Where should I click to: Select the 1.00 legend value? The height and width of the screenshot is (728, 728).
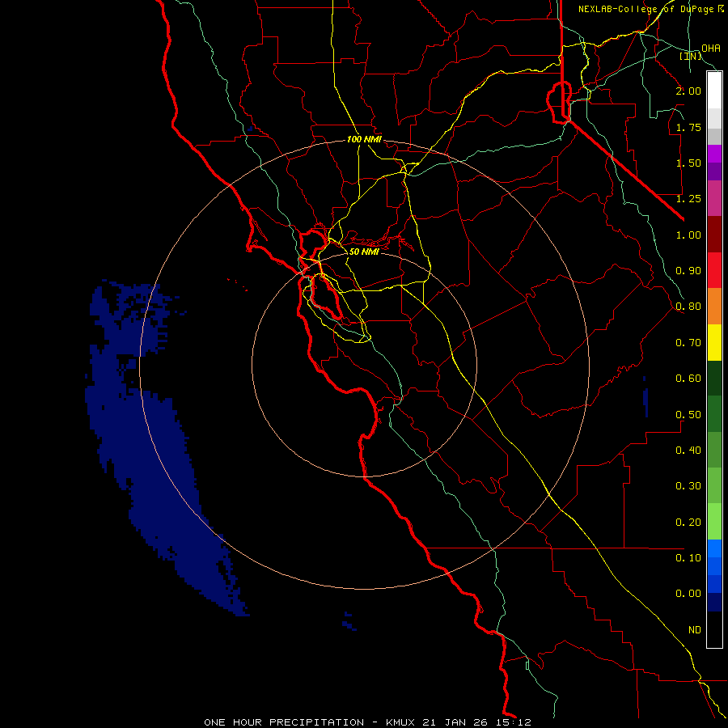tap(688, 235)
